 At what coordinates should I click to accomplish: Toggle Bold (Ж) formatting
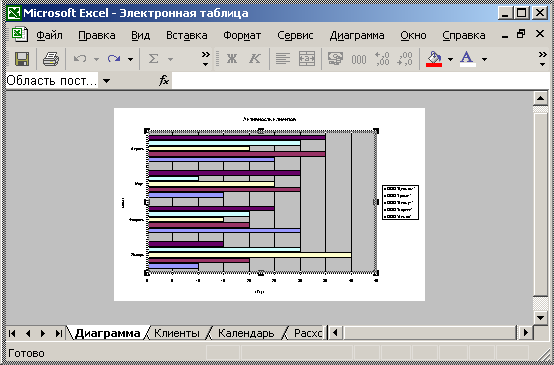click(x=232, y=59)
